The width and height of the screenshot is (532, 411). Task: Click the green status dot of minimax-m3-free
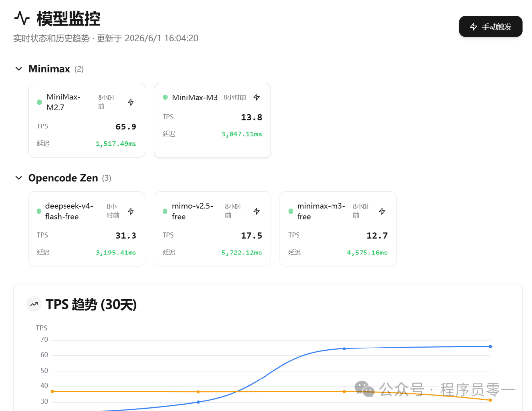291,211
